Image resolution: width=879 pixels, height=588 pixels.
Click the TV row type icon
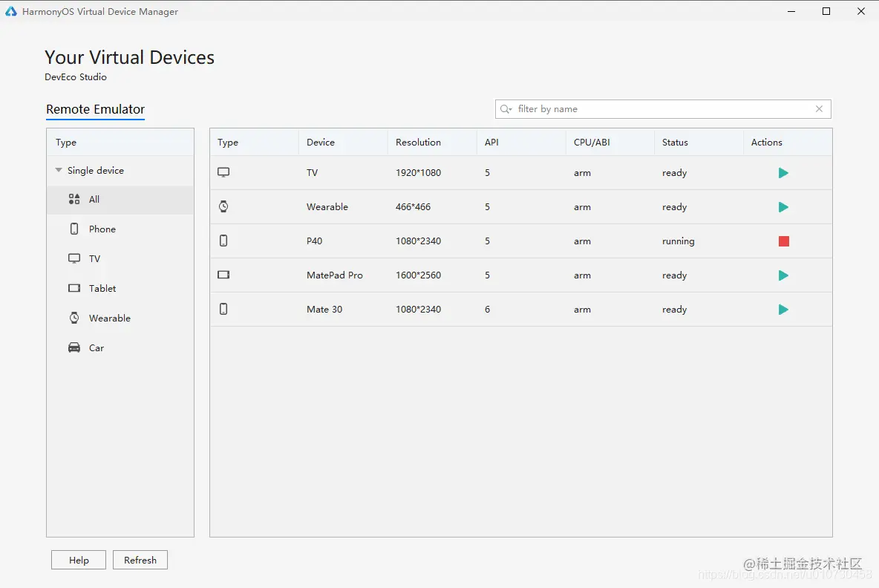pos(223,172)
